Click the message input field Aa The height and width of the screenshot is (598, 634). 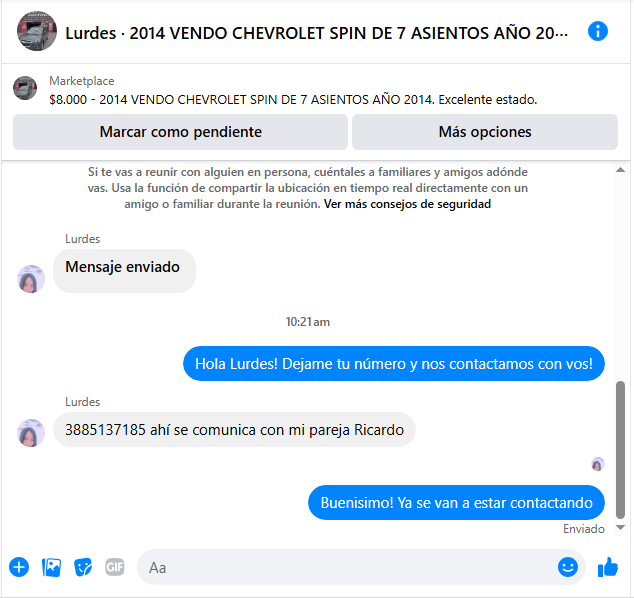click(x=348, y=567)
